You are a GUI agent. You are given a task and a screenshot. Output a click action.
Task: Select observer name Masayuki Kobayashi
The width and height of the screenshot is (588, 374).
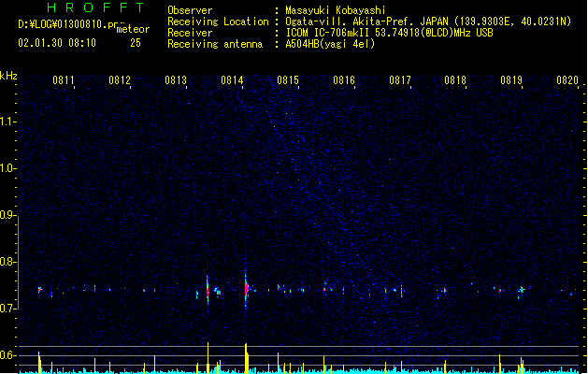(336, 10)
